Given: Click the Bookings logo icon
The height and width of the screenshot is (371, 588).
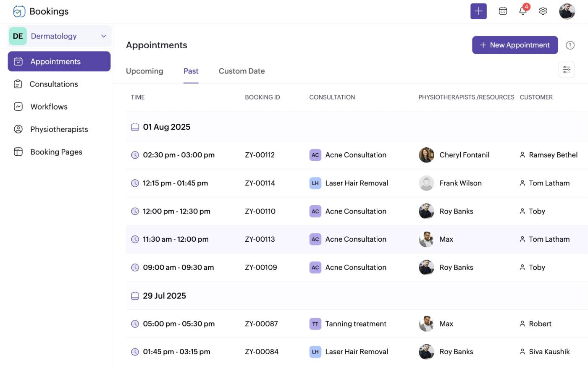Looking at the screenshot, I should tap(19, 11).
